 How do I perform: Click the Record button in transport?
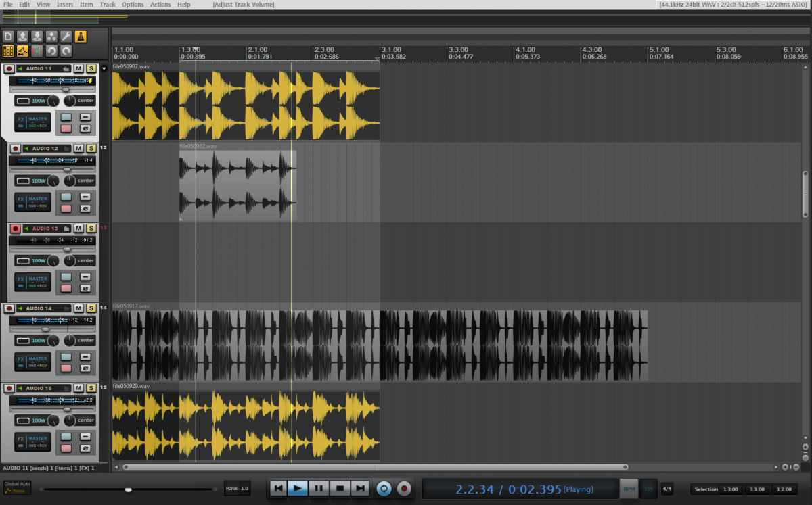point(404,488)
